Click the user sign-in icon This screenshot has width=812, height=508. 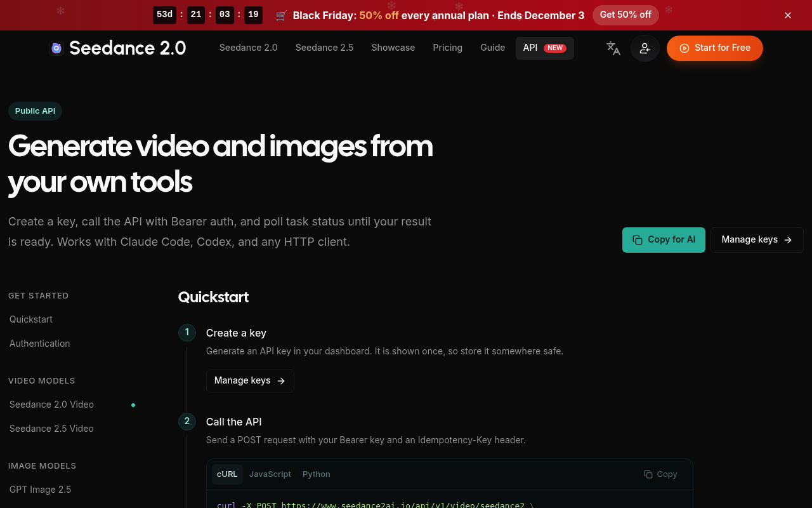pyautogui.click(x=645, y=48)
